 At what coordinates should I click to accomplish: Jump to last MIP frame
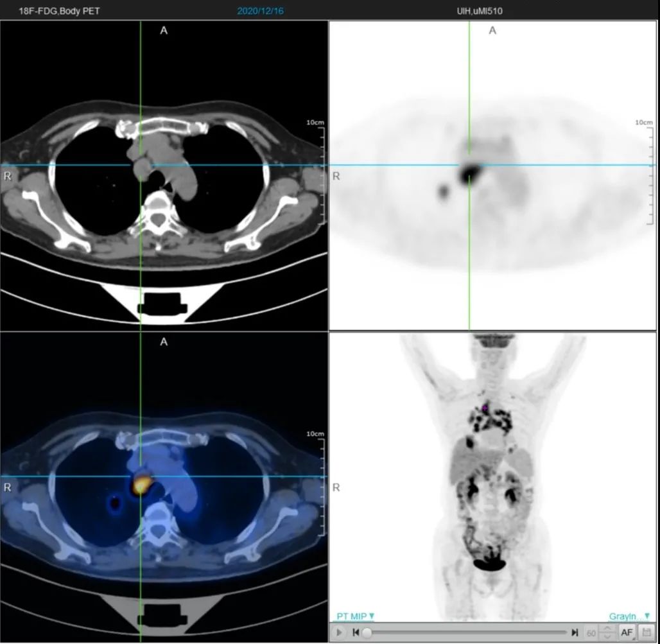(575, 632)
